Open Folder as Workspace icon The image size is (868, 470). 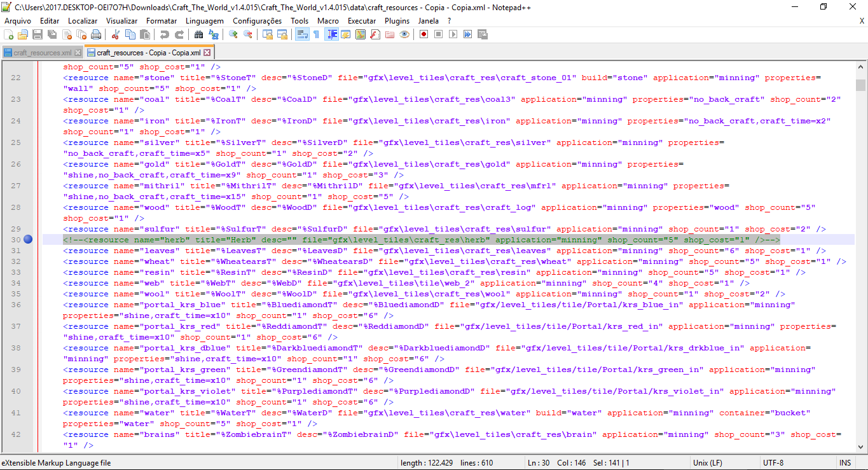click(390, 34)
